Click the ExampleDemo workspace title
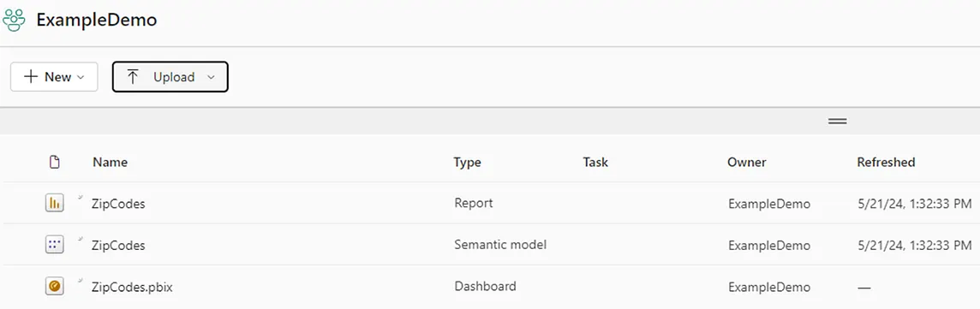The image size is (980, 309). [x=97, y=20]
